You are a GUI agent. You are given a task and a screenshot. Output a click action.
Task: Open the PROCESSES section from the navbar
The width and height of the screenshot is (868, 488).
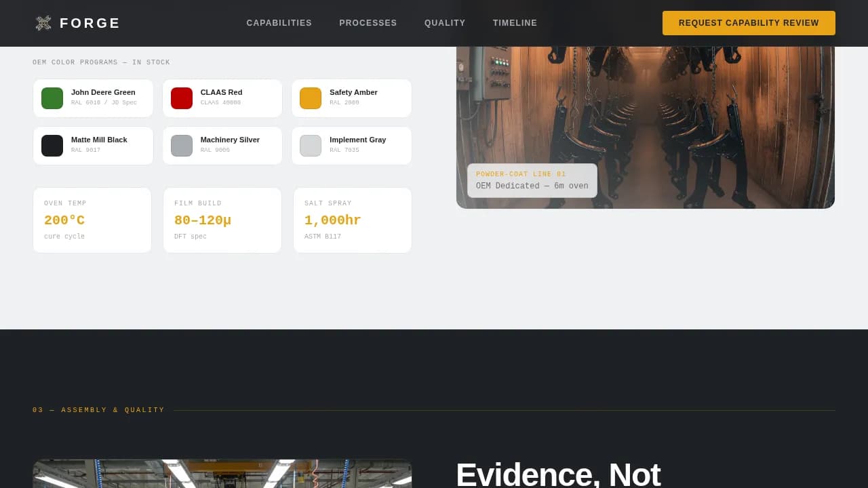[x=368, y=22]
